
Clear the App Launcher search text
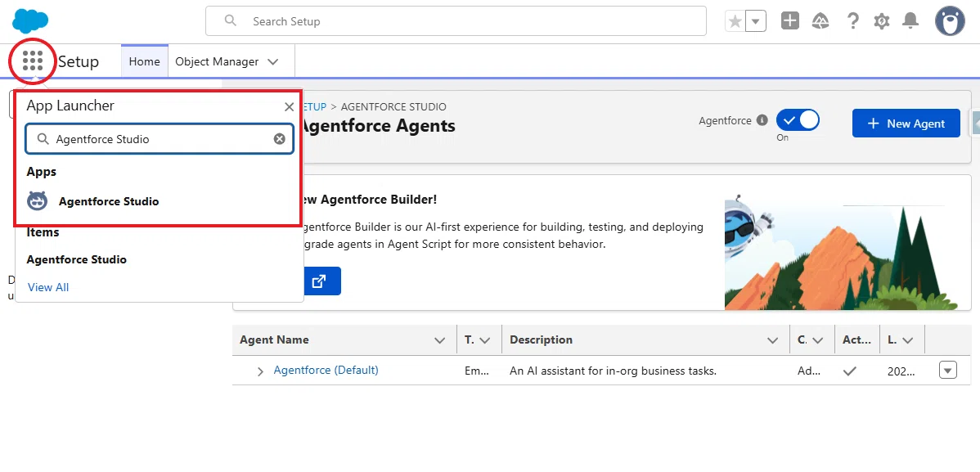280,139
